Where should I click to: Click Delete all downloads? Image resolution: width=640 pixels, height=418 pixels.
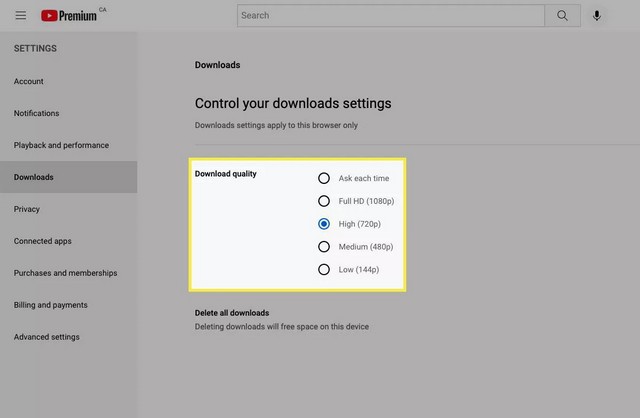(x=232, y=313)
